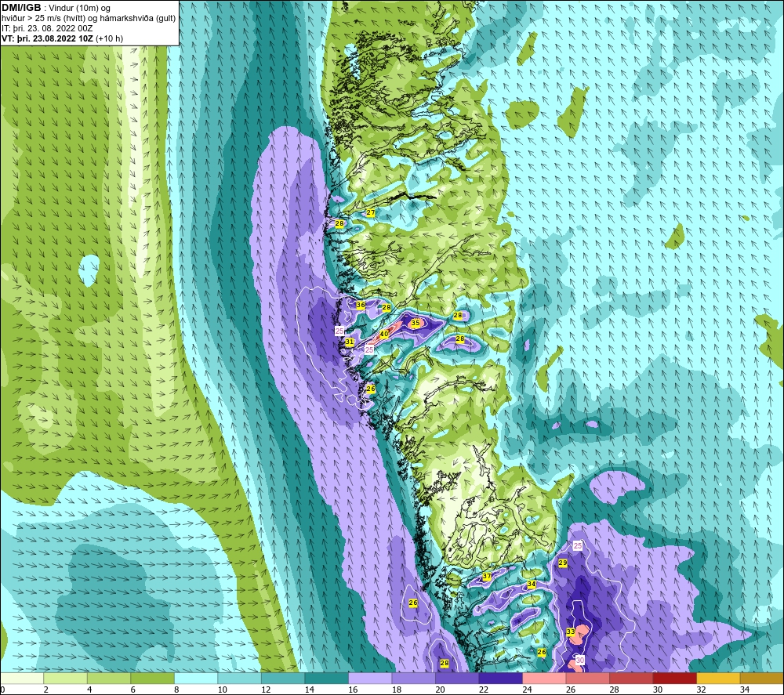Click the yellow gust label 37
784x695 pixels.
pyautogui.click(x=487, y=576)
